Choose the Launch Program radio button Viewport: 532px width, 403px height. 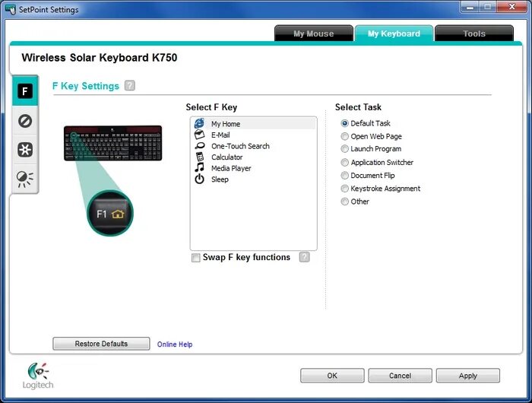[x=345, y=149]
